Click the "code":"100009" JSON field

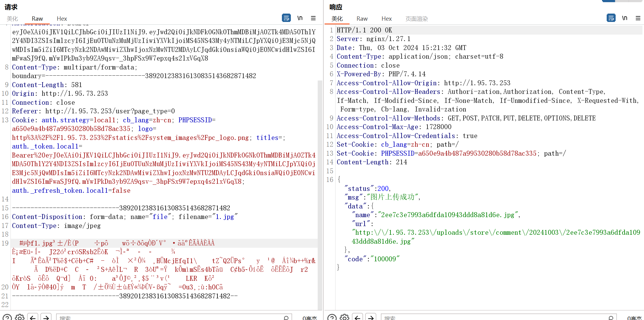click(372, 259)
